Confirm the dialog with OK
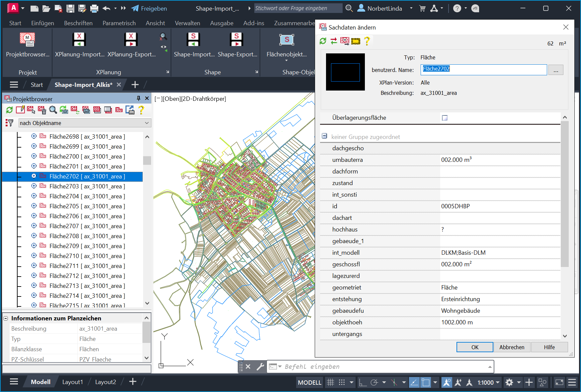 pos(474,347)
